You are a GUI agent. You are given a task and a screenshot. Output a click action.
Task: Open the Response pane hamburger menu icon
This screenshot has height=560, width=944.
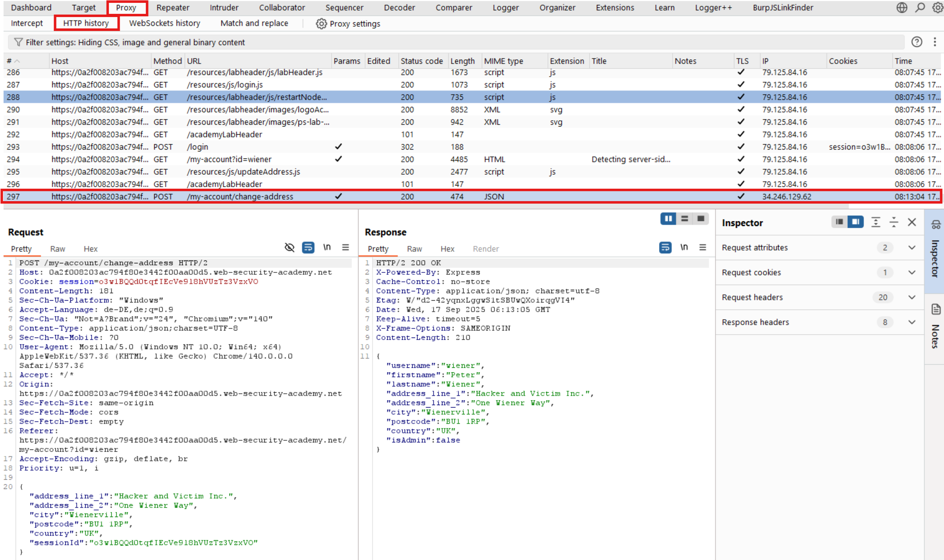click(702, 248)
